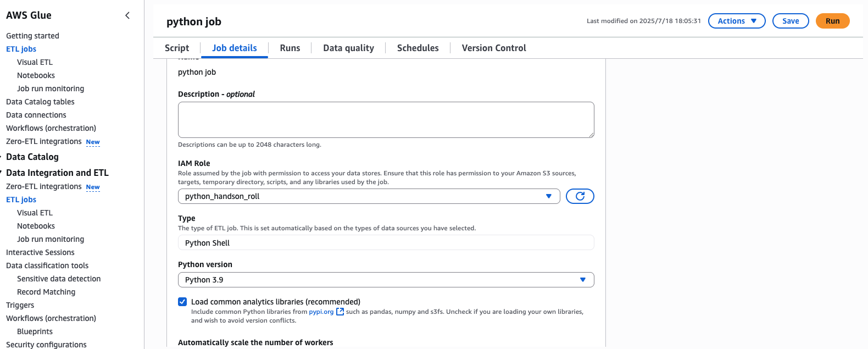Click the textarea resize handle in Description
868x349 pixels.
591,135
